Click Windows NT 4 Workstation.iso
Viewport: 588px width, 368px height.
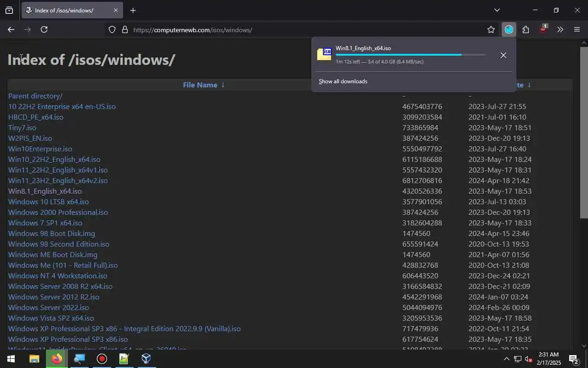click(57, 276)
